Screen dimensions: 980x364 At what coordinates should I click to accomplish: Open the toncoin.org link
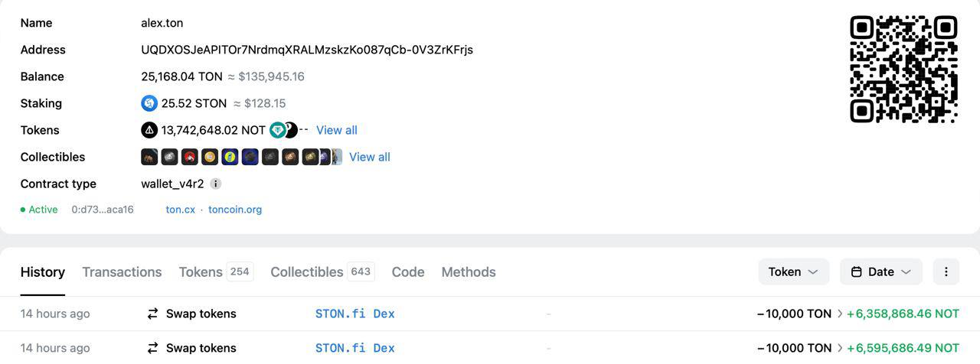click(x=235, y=210)
